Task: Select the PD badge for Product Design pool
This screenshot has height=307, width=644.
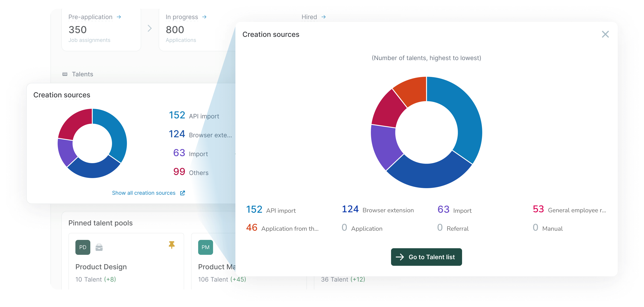Action: 82,247
